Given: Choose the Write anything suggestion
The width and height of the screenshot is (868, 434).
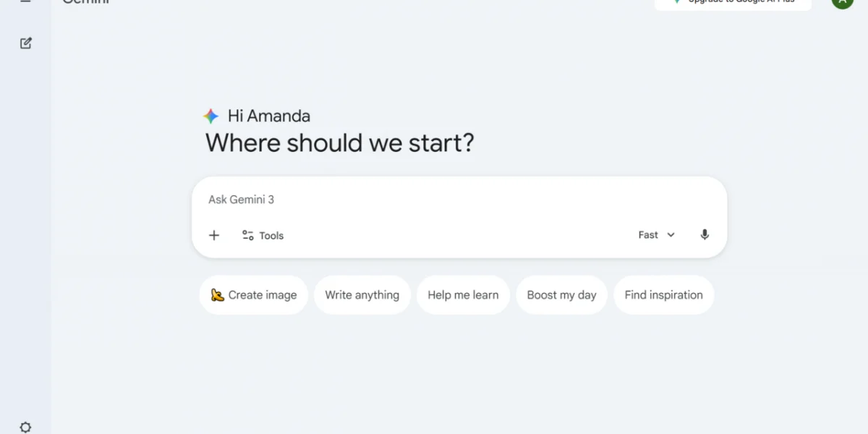Looking at the screenshot, I should 362,295.
